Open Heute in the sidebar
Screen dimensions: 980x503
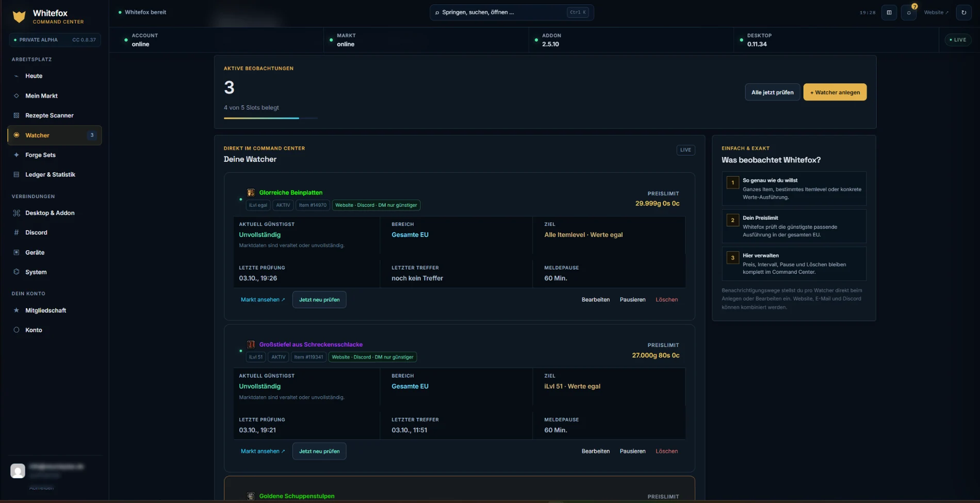tap(55, 76)
